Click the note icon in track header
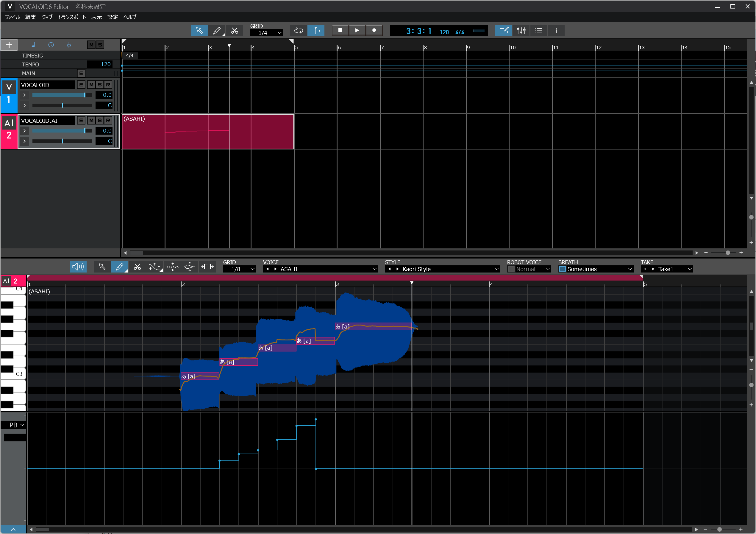 point(33,45)
